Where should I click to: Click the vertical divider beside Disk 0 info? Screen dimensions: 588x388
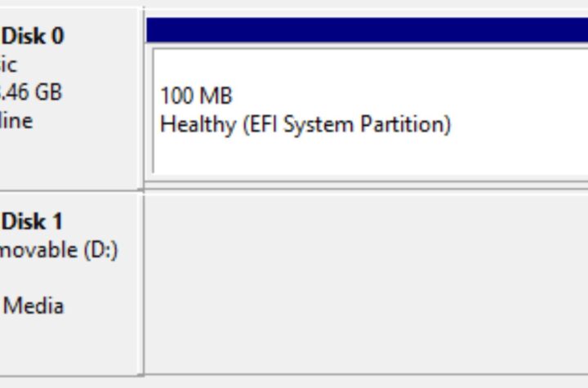click(144, 98)
